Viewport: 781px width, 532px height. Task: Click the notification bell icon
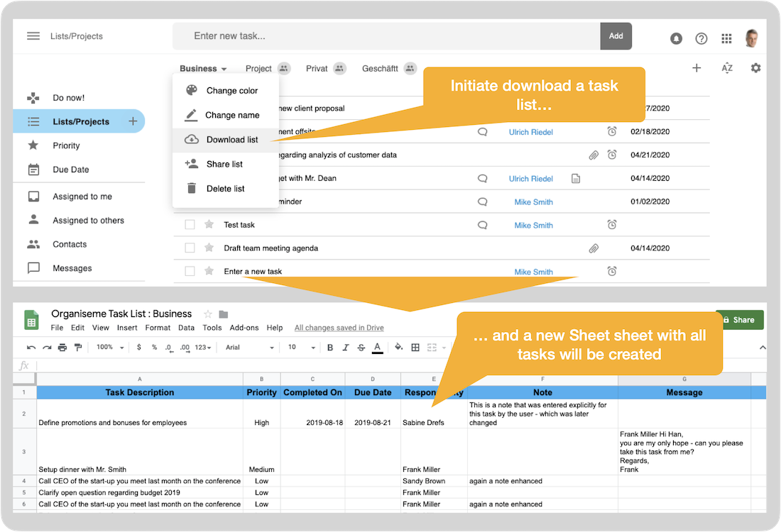click(x=676, y=38)
